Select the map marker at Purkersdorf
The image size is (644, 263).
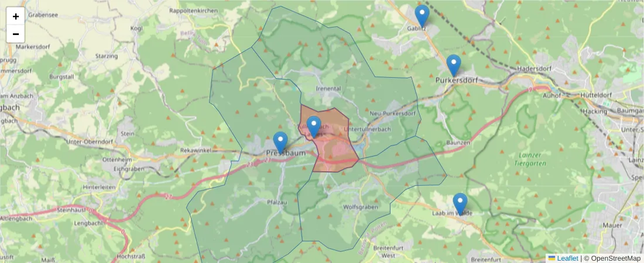tap(453, 65)
